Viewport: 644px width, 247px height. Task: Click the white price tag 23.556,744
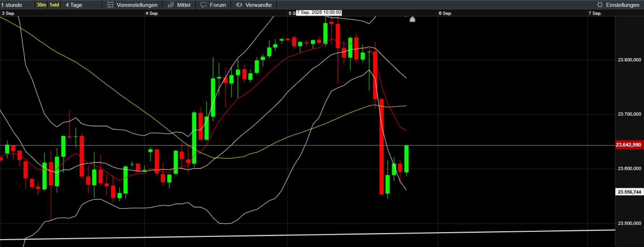(629, 192)
